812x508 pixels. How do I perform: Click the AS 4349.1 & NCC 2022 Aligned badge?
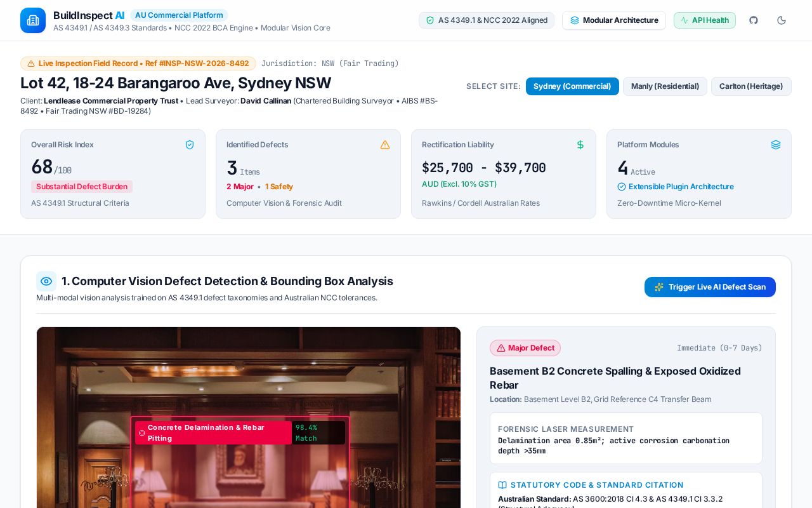487,20
